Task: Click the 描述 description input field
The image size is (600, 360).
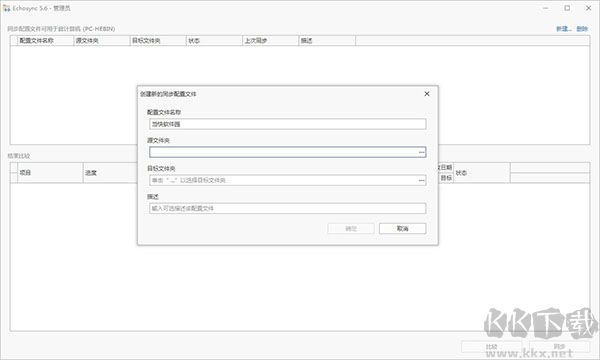Action: 287,209
